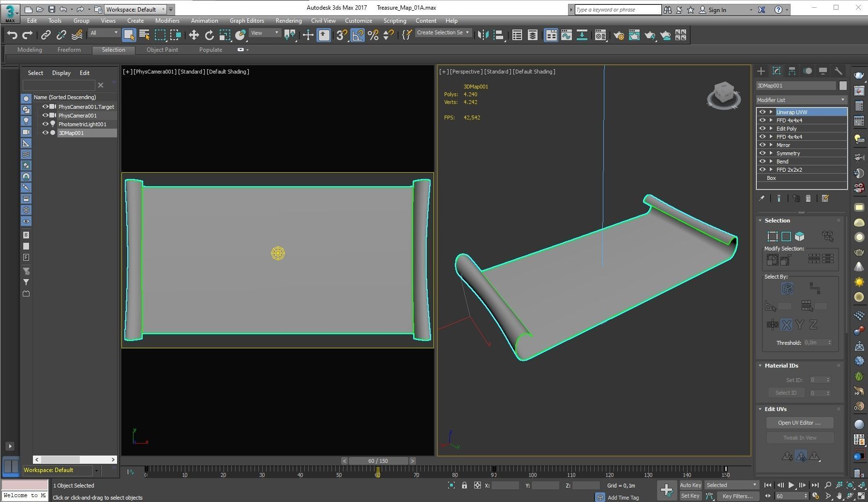This screenshot has width=868, height=502.
Task: Click the keyword search field
Action: (618, 10)
